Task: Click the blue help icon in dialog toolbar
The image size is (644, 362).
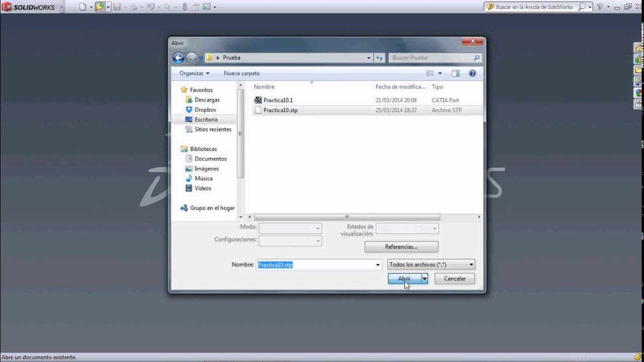Action: pyautogui.click(x=472, y=73)
